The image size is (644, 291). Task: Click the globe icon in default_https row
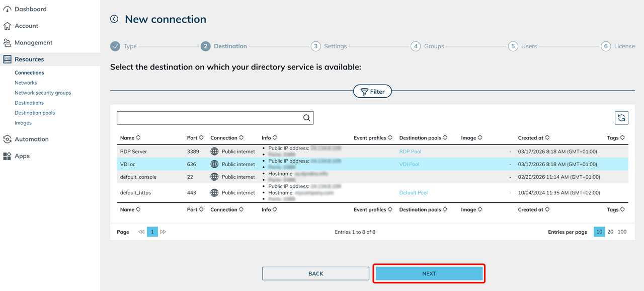click(214, 193)
